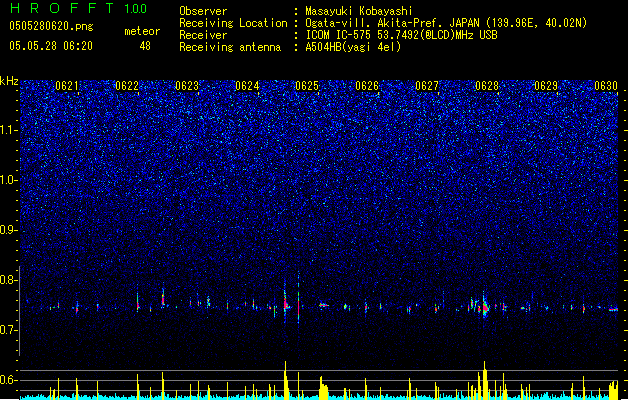
Task: Click the meteor count label
Action: [142, 31]
